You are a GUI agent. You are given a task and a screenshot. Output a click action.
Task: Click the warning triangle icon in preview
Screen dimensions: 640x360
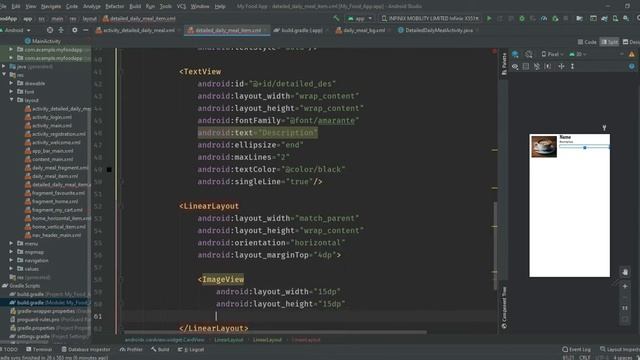(x=632, y=54)
